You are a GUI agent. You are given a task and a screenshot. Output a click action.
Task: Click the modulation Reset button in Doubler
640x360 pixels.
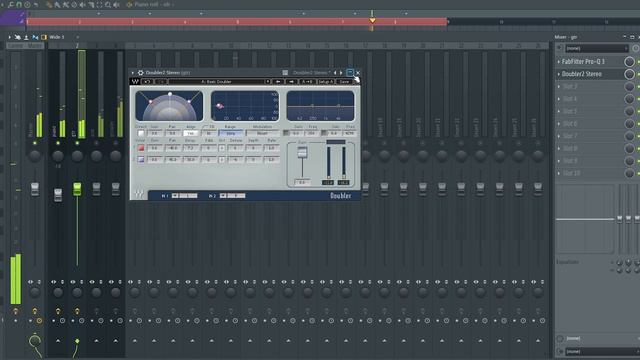click(x=262, y=133)
